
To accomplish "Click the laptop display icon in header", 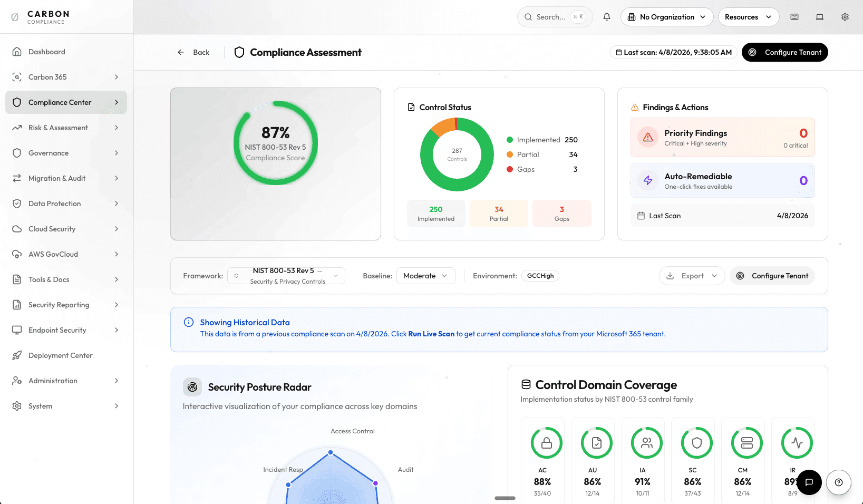I will click(x=820, y=17).
